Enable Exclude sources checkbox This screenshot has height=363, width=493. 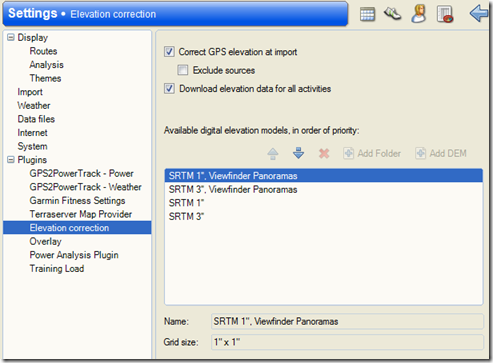[x=183, y=70]
